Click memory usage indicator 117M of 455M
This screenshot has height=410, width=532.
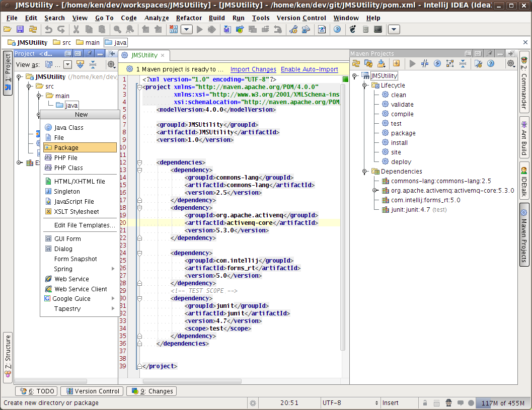point(502,403)
